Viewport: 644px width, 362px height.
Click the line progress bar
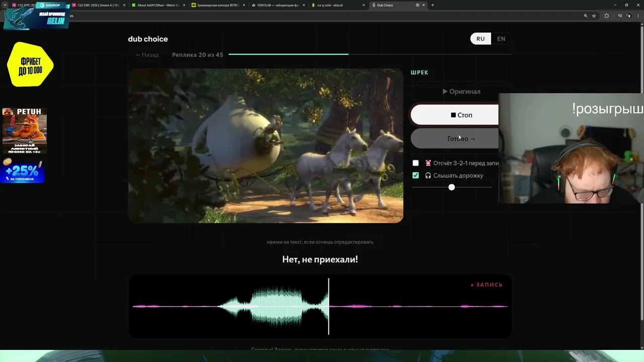coord(370,54)
